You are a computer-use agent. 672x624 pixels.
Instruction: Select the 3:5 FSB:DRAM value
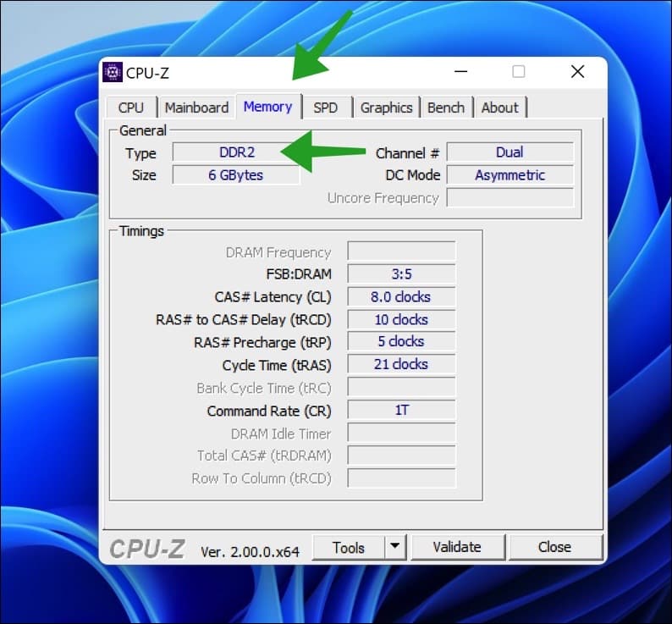401,274
